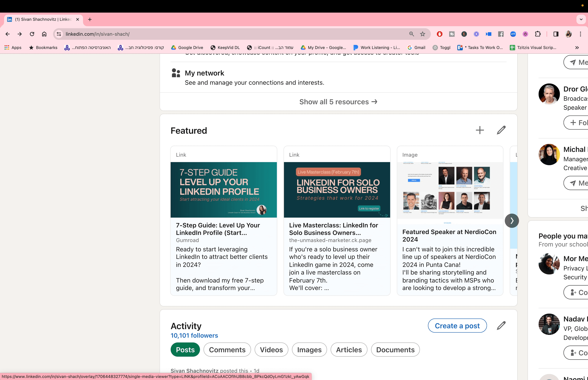The image size is (588, 380).
Task: Open Toggl bookmark
Action: coord(442,48)
